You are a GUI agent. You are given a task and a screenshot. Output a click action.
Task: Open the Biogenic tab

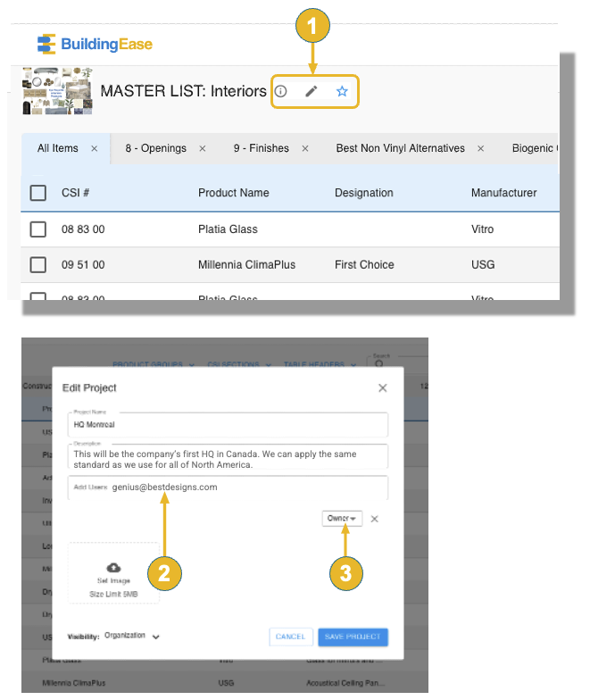535,148
